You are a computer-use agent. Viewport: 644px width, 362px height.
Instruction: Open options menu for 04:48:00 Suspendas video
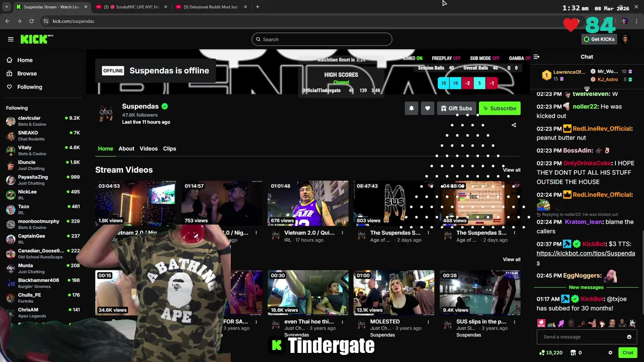click(x=514, y=233)
